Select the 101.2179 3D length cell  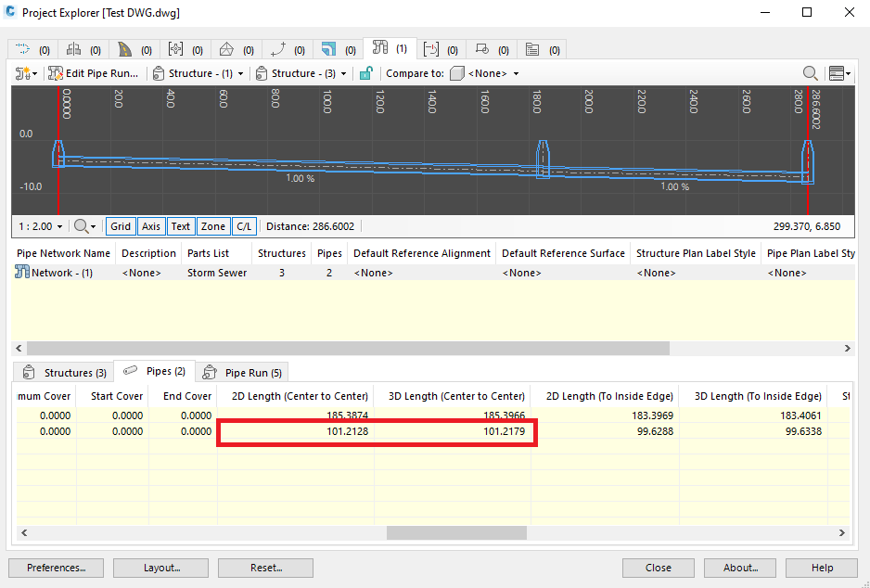click(453, 431)
